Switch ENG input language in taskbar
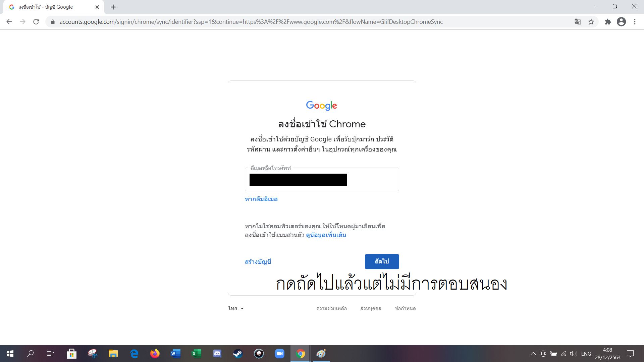 [586, 354]
